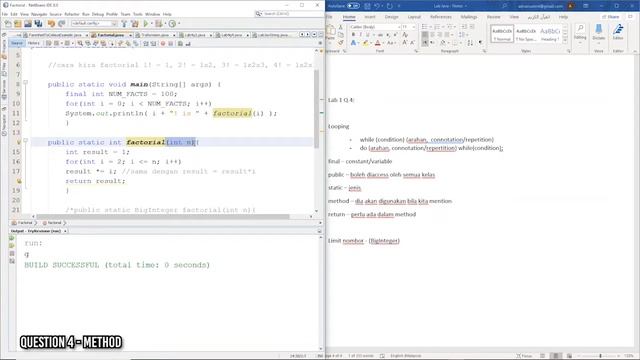Toggle breakpoint icon in editor toolbar
This screenshot has height=360, width=640.
click(163, 43)
